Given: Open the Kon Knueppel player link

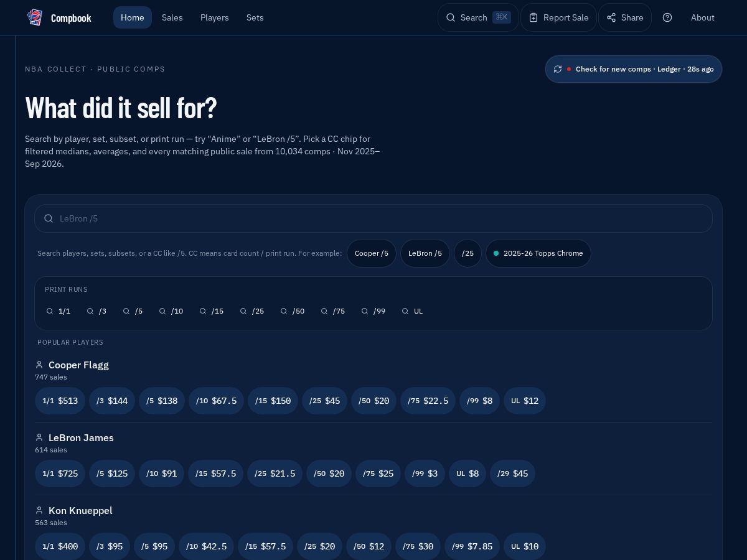Looking at the screenshot, I should point(80,510).
